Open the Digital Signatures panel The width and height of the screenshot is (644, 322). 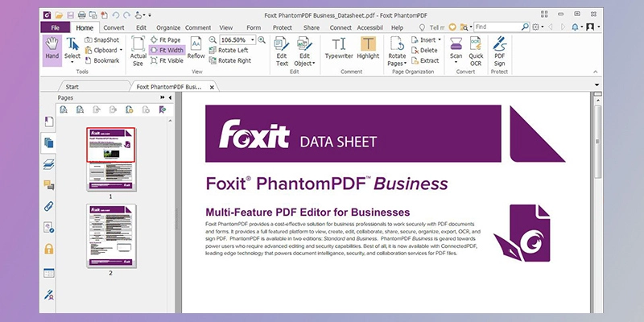pyautogui.click(x=49, y=295)
